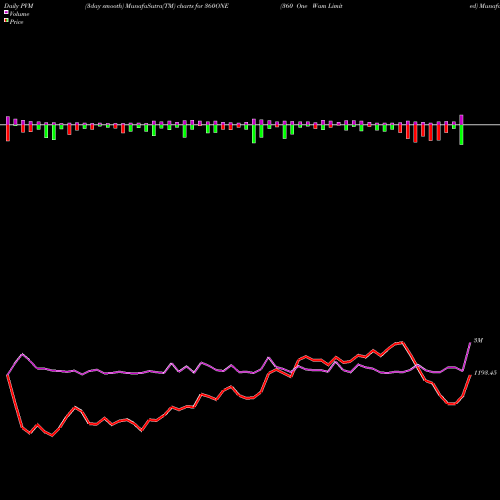Click the 1198.45 price end label
Image resolution: width=500 pixels, height=500 pixels.
pyautogui.click(x=485, y=373)
